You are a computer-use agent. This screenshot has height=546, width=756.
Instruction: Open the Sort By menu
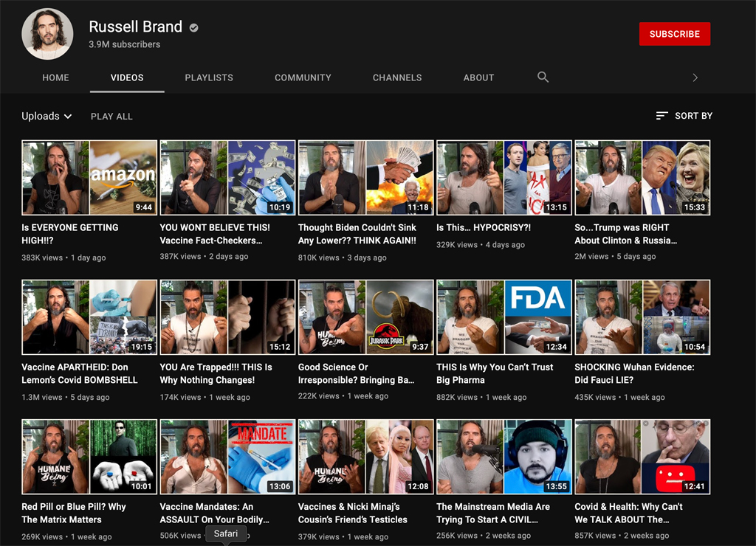click(x=684, y=116)
